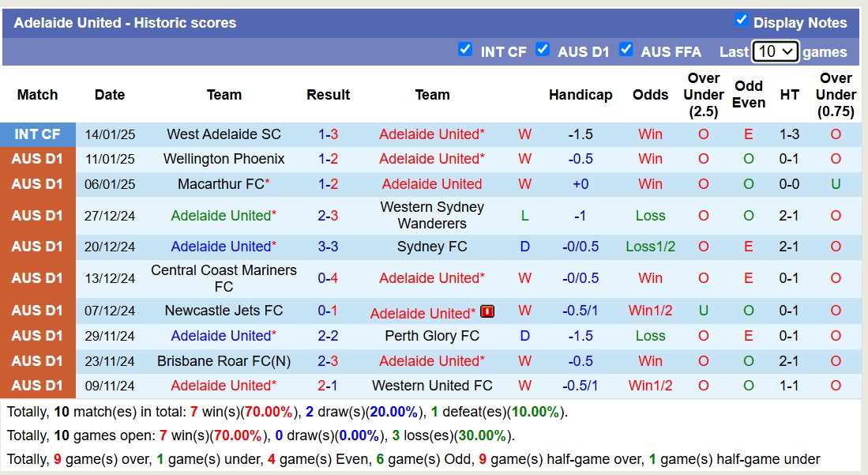This screenshot has height=475, width=868.
Task: Click the Date column header
Action: click(109, 95)
